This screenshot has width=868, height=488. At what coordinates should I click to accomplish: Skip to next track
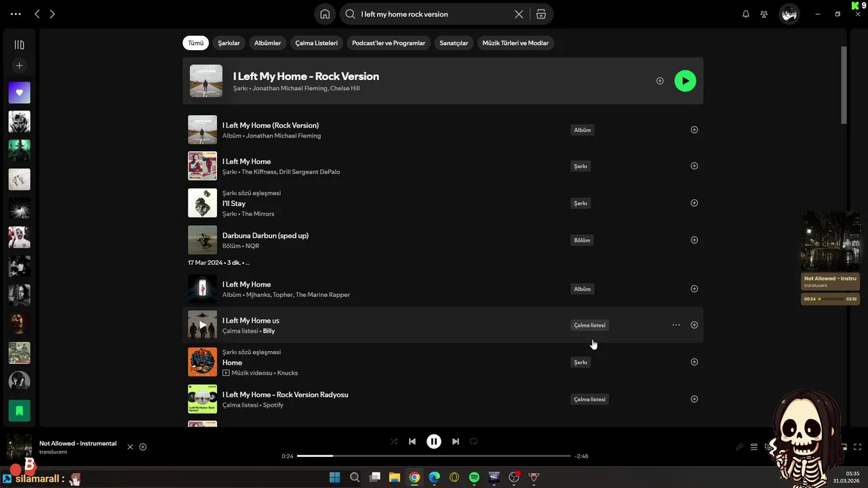(x=456, y=441)
